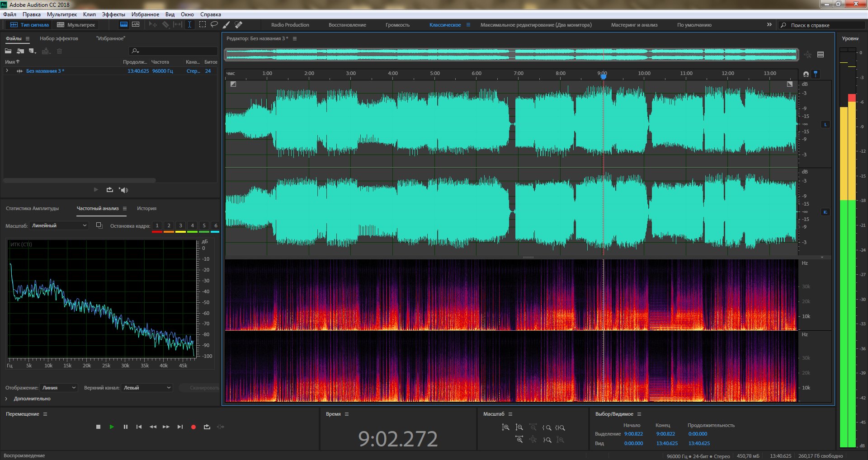
Task: Open the Отображение Линия dropdown
Action: [x=59, y=388]
